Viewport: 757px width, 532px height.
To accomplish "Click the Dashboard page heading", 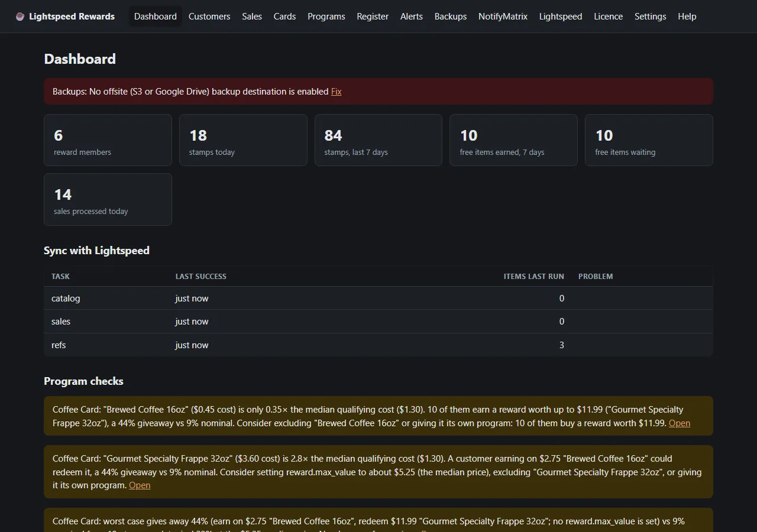I will coord(80,59).
